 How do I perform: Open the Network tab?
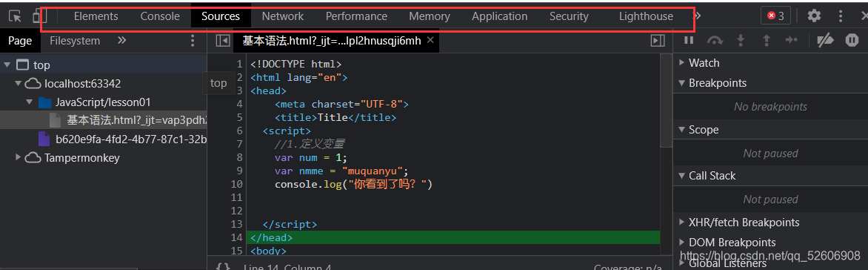[x=283, y=16]
